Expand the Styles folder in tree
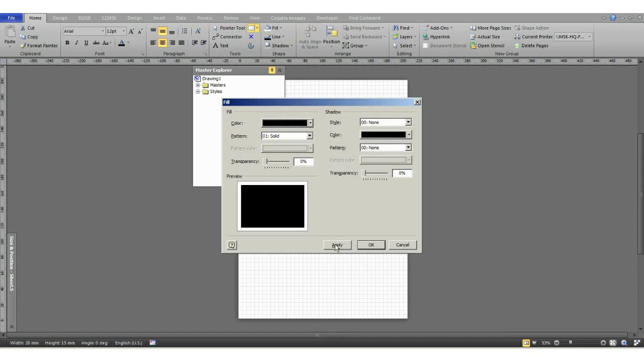This screenshot has width=644, height=362. tap(198, 92)
